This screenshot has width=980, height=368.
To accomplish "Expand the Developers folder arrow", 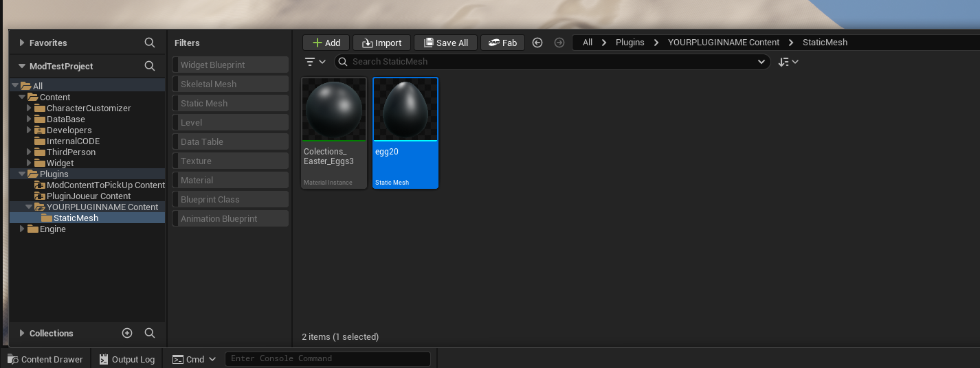I will click(x=29, y=130).
